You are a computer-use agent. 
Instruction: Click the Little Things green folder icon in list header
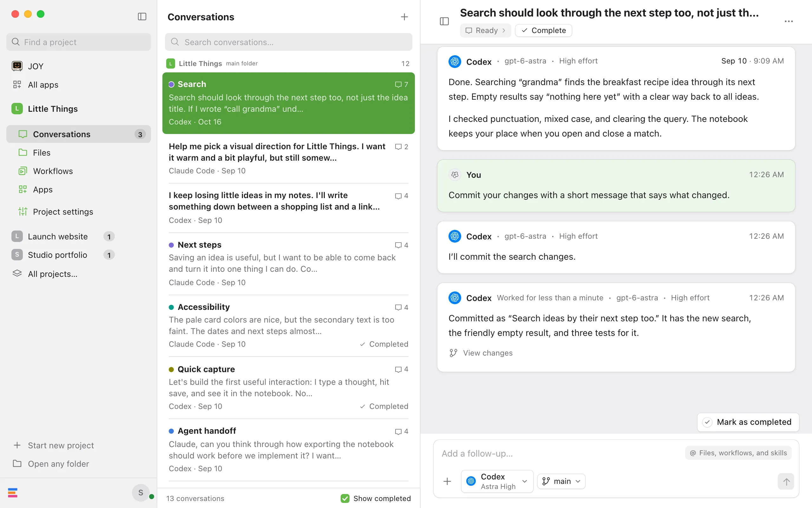pyautogui.click(x=170, y=63)
